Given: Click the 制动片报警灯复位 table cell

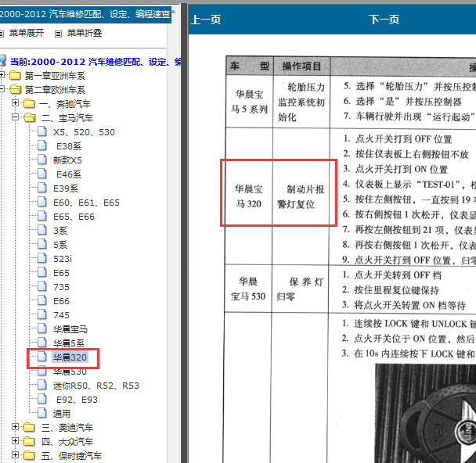Looking at the screenshot, I should [x=301, y=196].
